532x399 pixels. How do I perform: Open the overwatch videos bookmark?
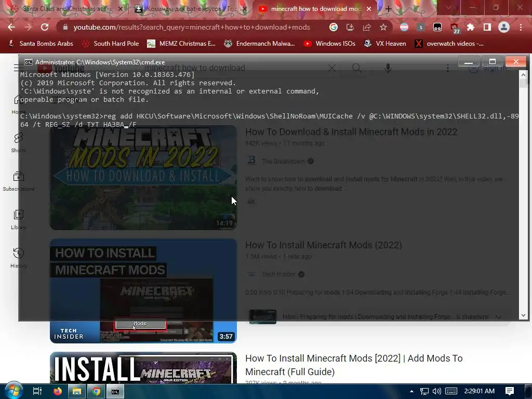click(x=449, y=44)
